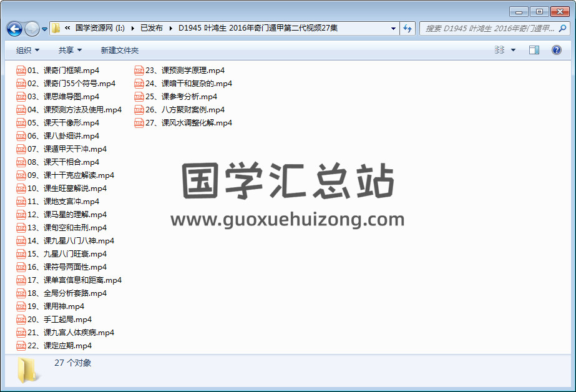Select file name 20、手工起局.mp4
576x392 pixels.
[59, 320]
